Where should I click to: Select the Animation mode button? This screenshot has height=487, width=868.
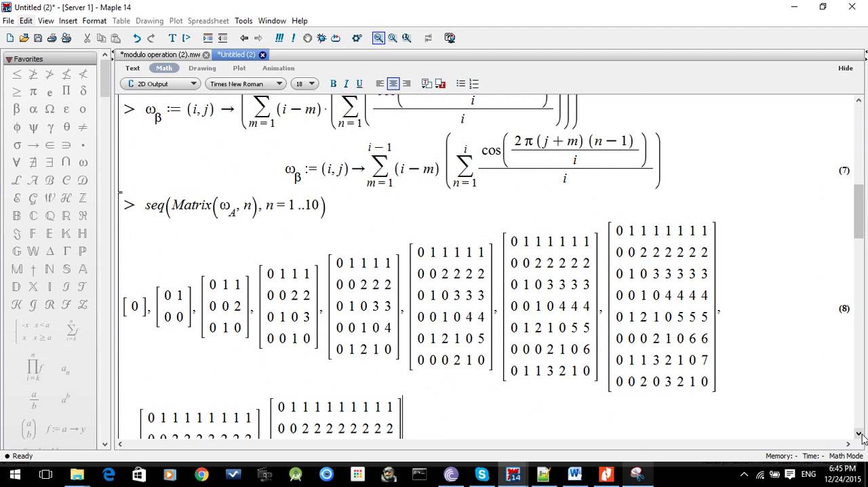coord(279,68)
